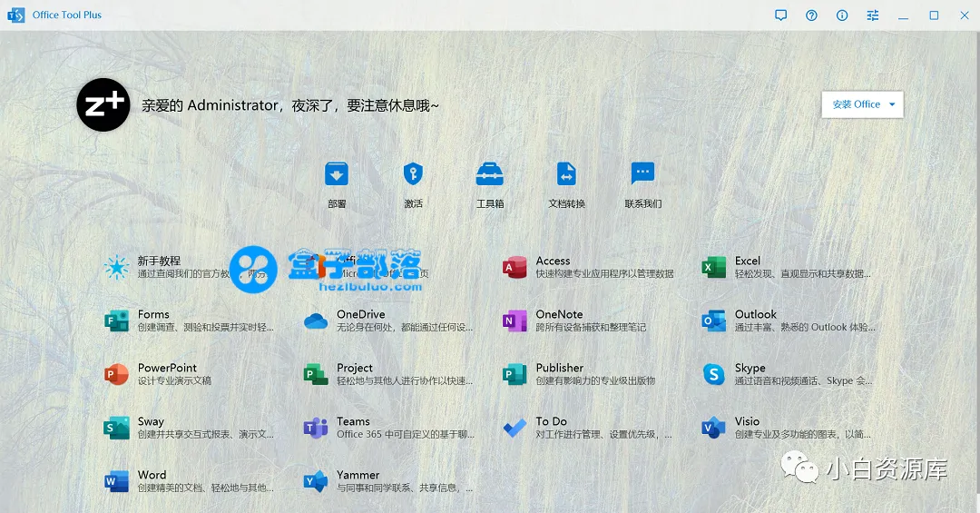The width and height of the screenshot is (980, 513).
Task: Click the OneDrive title text
Action: click(360, 314)
